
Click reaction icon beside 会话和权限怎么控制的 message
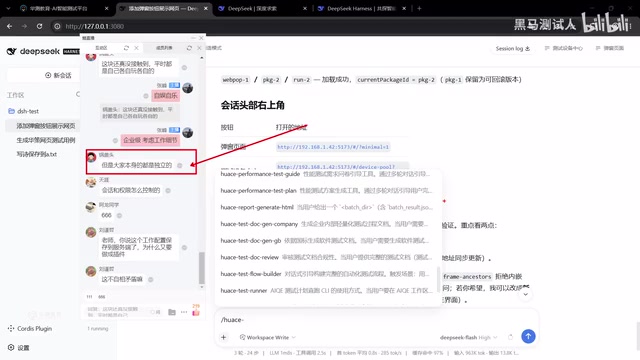tap(168, 190)
